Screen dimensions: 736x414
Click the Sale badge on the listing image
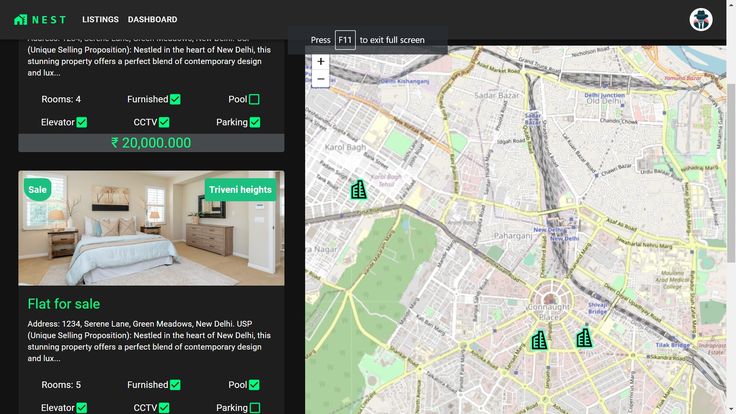[38, 190]
